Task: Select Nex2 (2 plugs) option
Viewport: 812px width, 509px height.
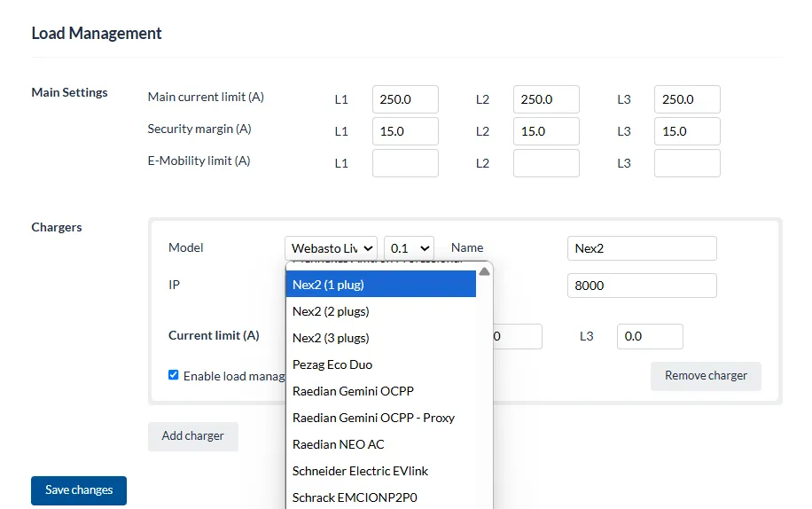Action: coord(380,311)
